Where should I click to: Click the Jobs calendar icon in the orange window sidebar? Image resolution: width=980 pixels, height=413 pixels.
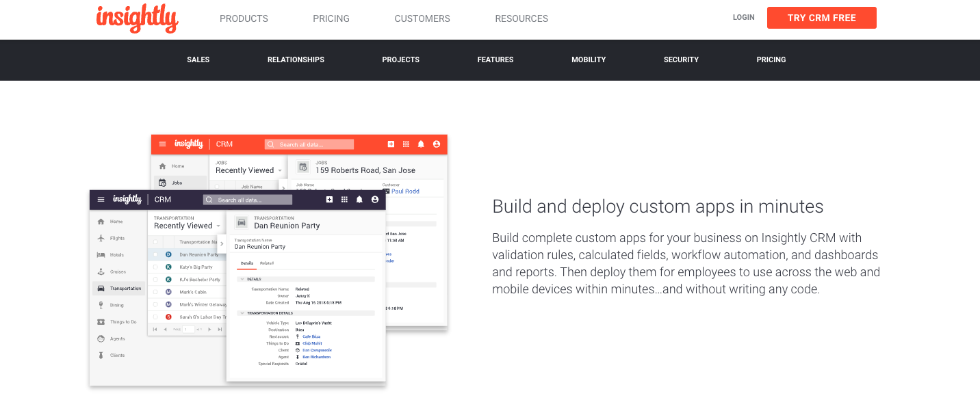[162, 183]
